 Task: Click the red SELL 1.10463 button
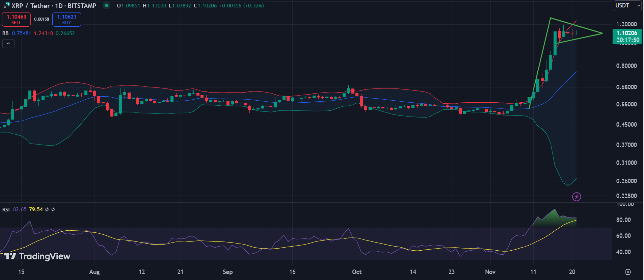click(16, 19)
